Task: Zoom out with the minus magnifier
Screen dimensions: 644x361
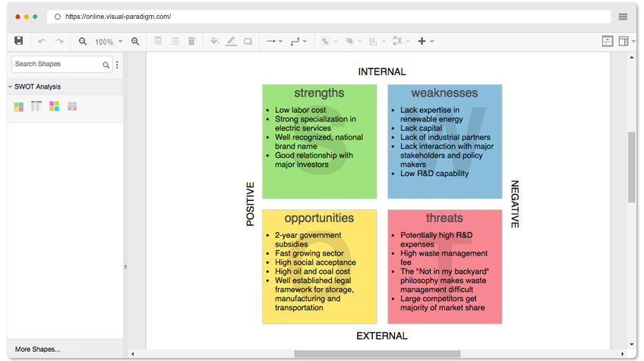Action: pyautogui.click(x=83, y=42)
